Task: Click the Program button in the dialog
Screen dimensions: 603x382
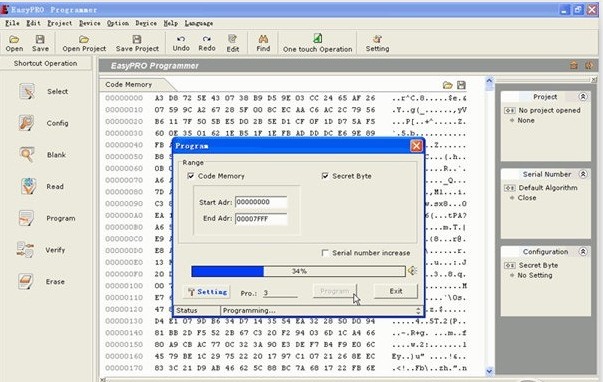Action: [x=335, y=291]
